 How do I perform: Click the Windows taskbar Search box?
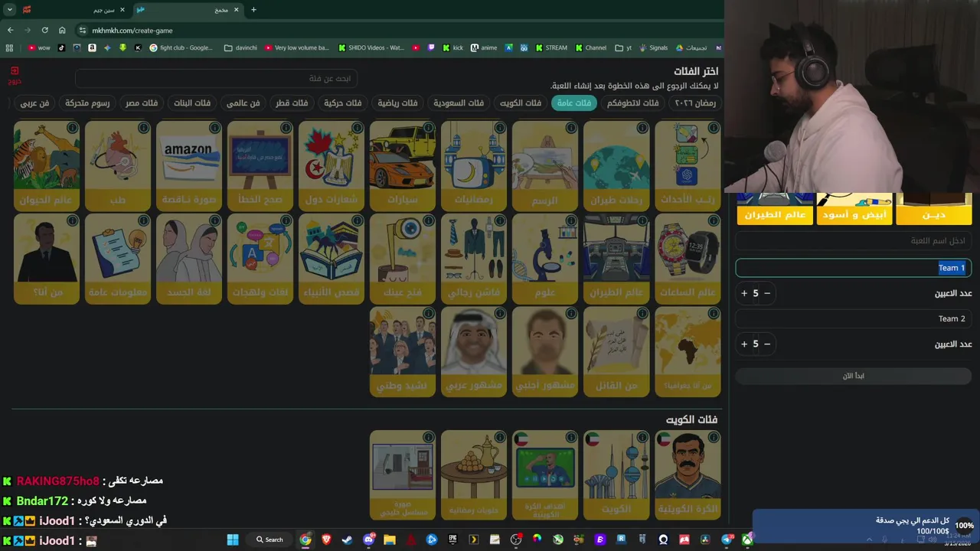269,540
